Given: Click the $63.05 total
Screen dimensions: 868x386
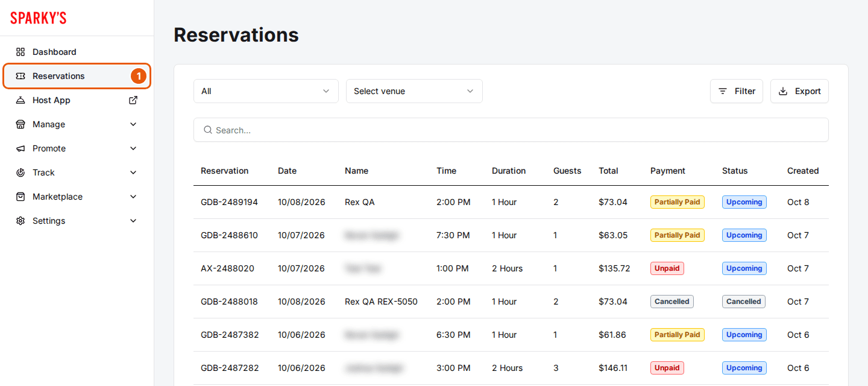Looking at the screenshot, I should (613, 235).
